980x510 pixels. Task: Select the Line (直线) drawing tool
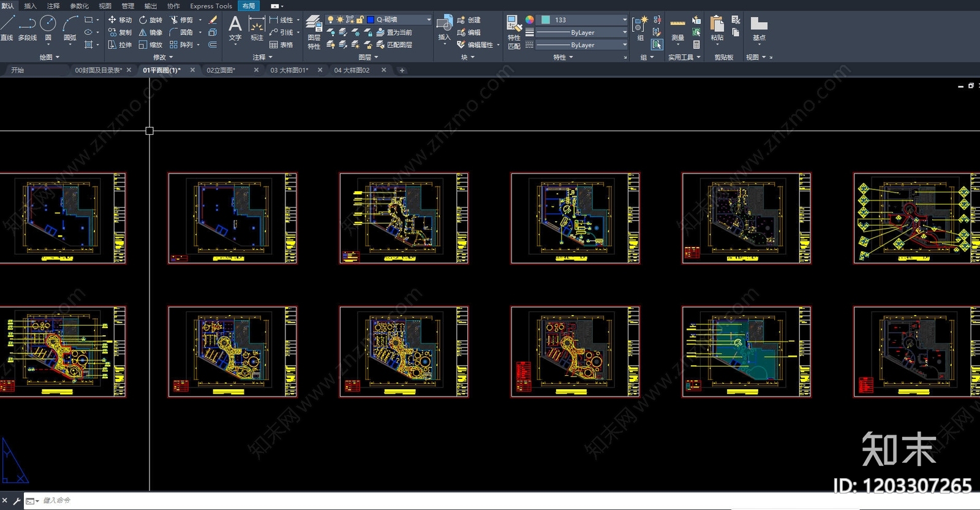pyautogui.click(x=7, y=28)
